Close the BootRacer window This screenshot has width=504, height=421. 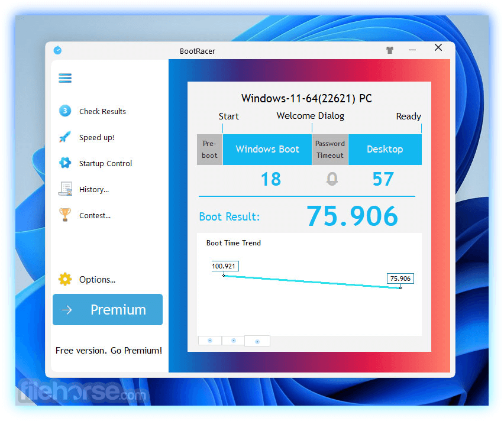(x=438, y=47)
